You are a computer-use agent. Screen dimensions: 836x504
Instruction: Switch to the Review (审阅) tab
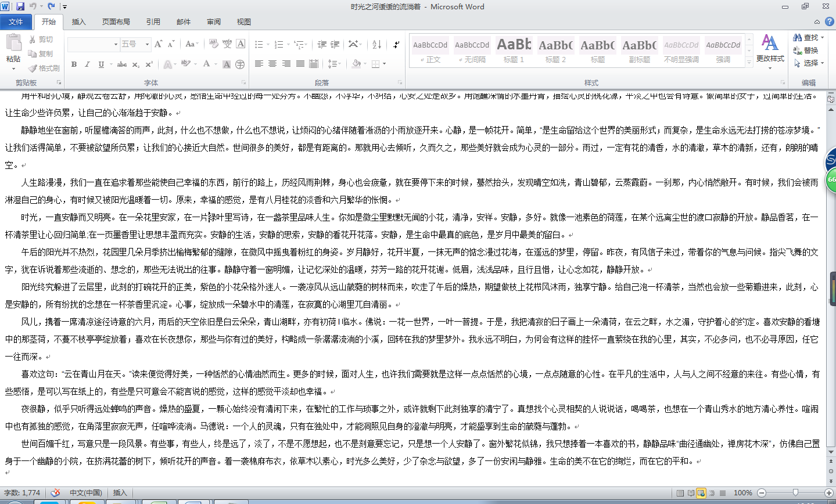[x=214, y=21]
